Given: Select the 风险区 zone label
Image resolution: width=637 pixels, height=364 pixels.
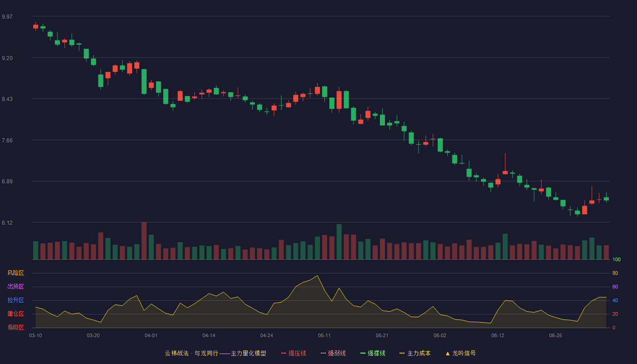Looking at the screenshot, I should coord(15,273).
